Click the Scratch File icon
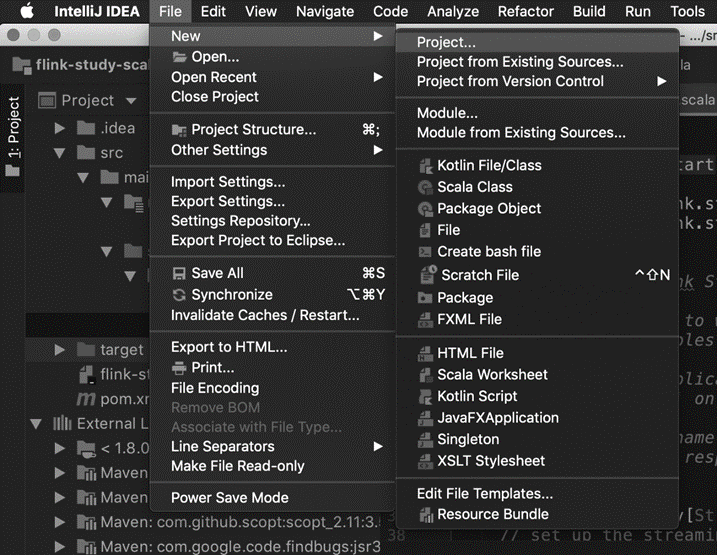The height and width of the screenshot is (555, 717). click(x=428, y=275)
